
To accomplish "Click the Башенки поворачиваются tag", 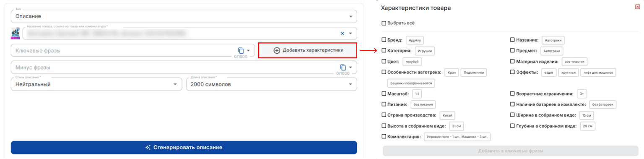I will 411,83.
